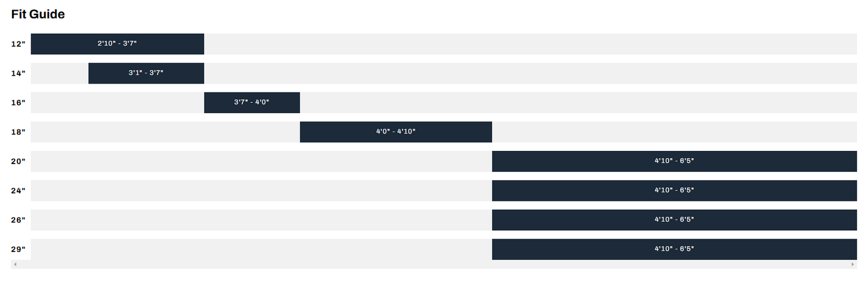The image size is (868, 285).
Task: Click the 14" wheel size label
Action: (19, 74)
